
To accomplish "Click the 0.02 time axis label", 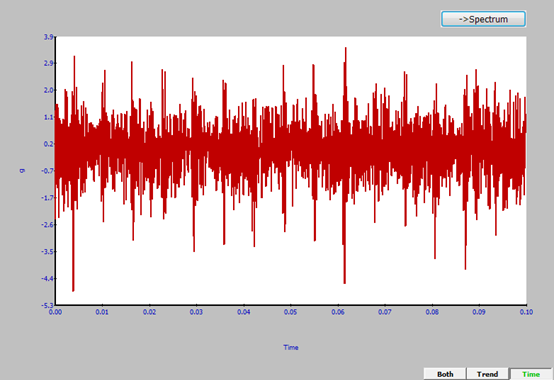I will [149, 312].
